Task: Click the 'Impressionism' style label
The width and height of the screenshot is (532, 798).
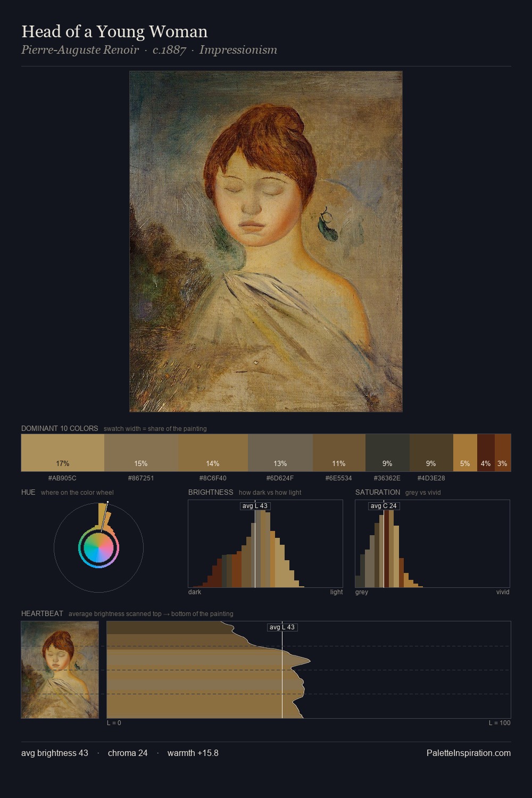Action: (x=238, y=50)
